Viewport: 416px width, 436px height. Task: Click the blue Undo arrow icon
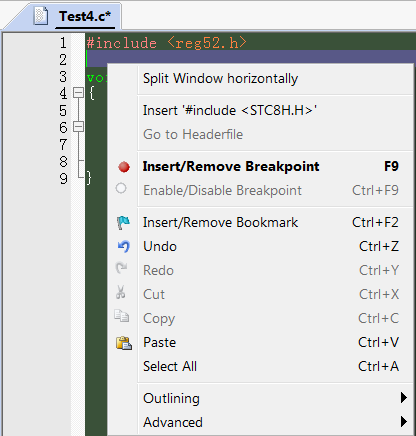pyautogui.click(x=124, y=247)
